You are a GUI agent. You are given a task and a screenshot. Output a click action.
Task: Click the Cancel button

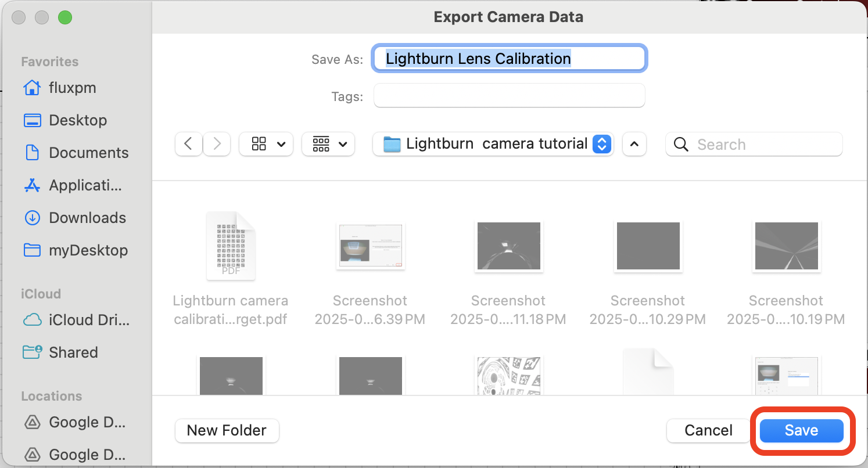[x=708, y=430]
